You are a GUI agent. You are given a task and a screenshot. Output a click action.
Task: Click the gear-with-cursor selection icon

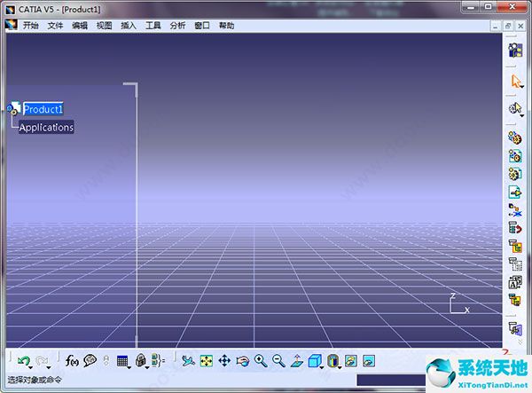click(x=515, y=108)
